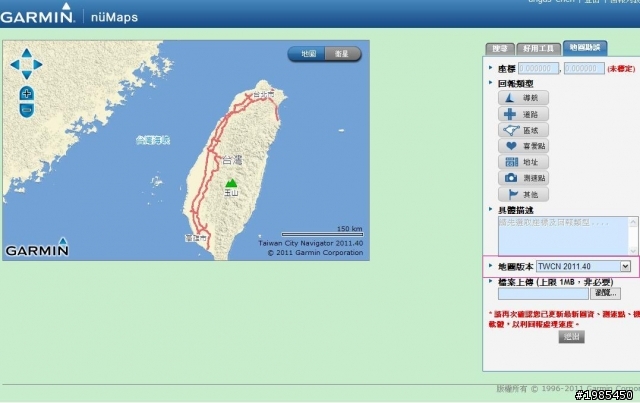Viewport: 640px width, 403px height.
Task: Zoom in the map with the plus button
Action: [x=27, y=94]
